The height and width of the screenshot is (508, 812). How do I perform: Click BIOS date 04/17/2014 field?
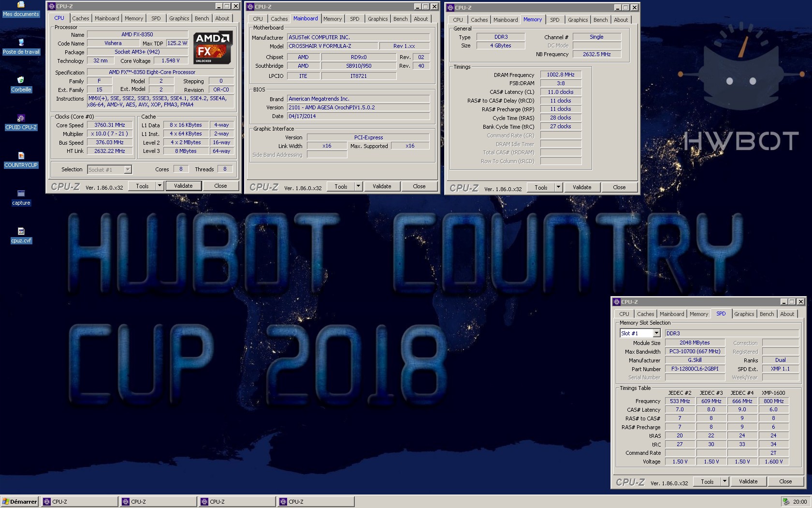[x=358, y=116]
